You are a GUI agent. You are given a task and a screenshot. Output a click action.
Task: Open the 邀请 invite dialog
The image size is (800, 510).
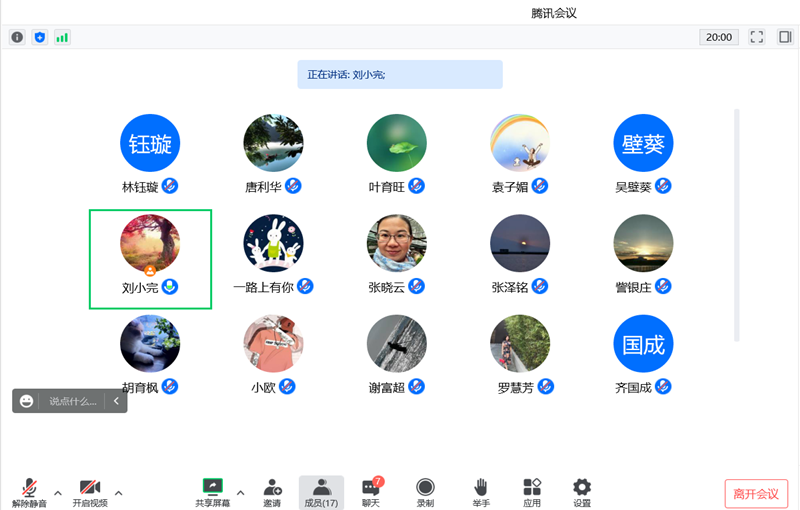click(272, 493)
